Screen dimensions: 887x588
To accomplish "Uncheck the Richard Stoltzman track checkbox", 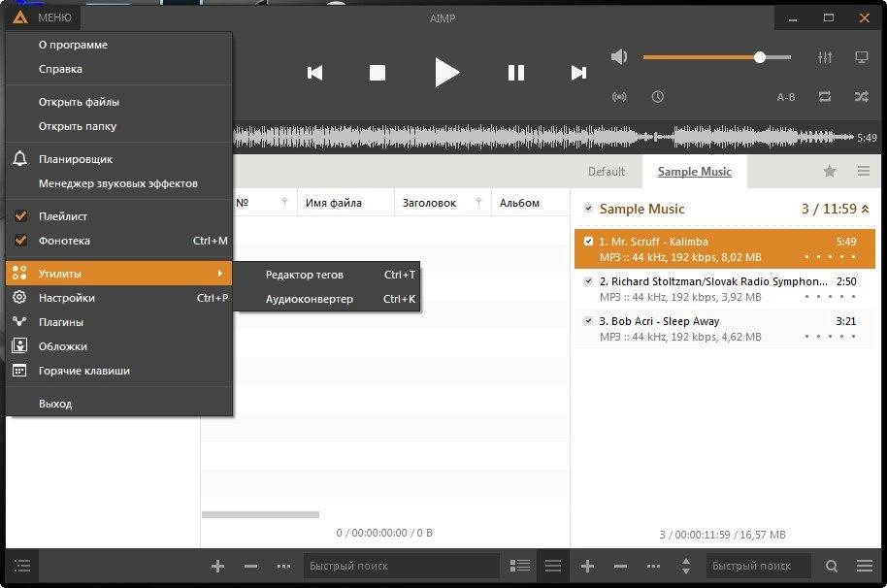I will (x=588, y=281).
